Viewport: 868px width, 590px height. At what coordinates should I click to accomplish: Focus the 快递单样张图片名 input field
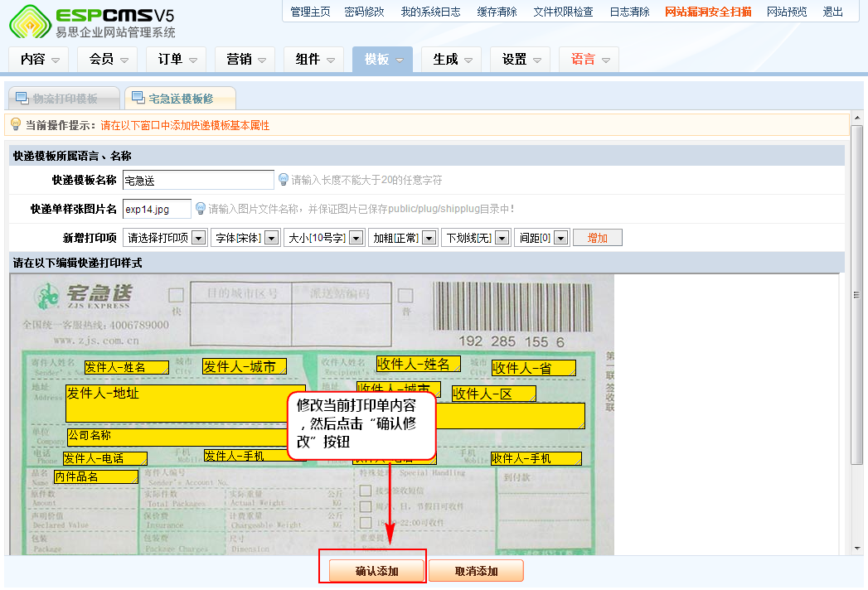(158, 209)
